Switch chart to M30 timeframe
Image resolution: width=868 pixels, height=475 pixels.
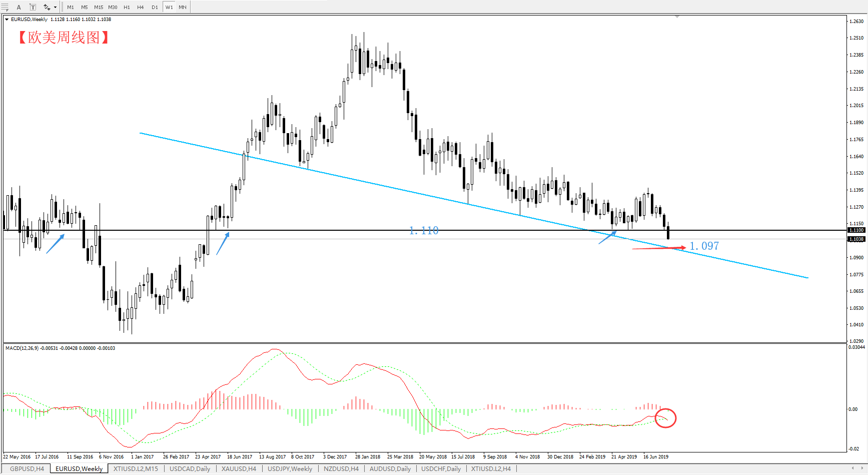(x=113, y=7)
